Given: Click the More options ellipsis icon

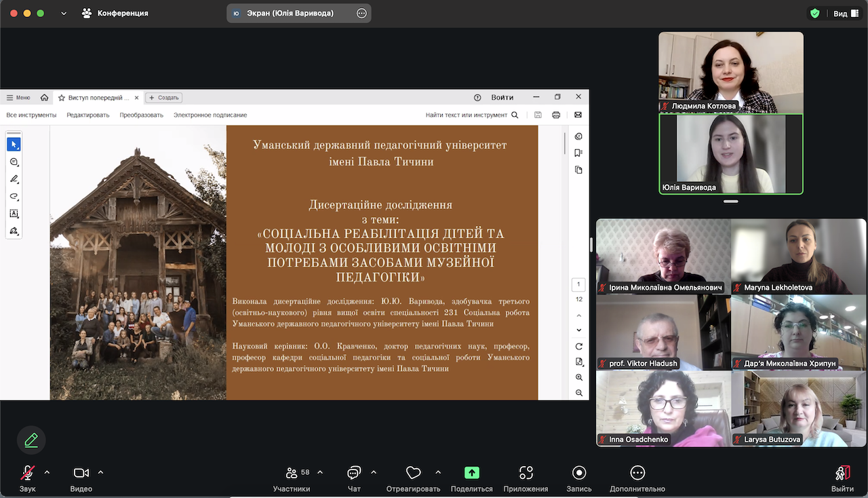Looking at the screenshot, I should click(637, 473).
